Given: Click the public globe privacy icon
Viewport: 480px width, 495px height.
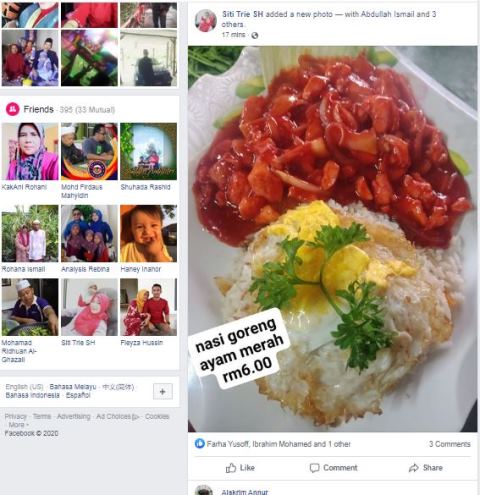Looking at the screenshot, I should (x=255, y=35).
